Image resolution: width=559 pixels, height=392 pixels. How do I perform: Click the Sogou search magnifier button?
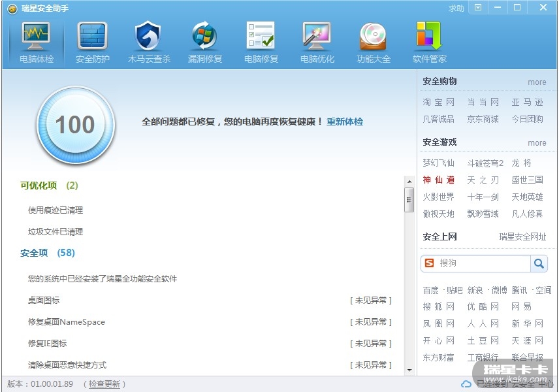coord(539,263)
